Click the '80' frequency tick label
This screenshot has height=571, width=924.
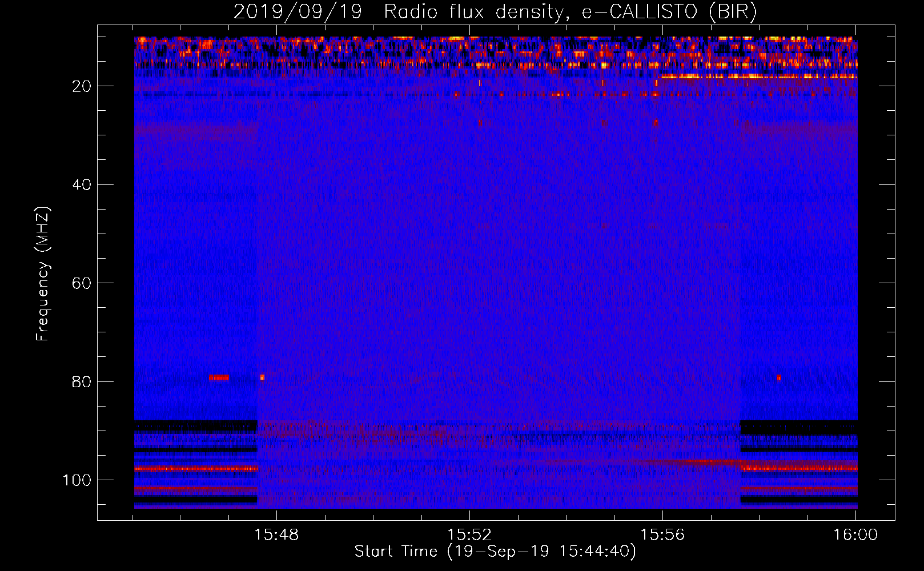coord(82,382)
